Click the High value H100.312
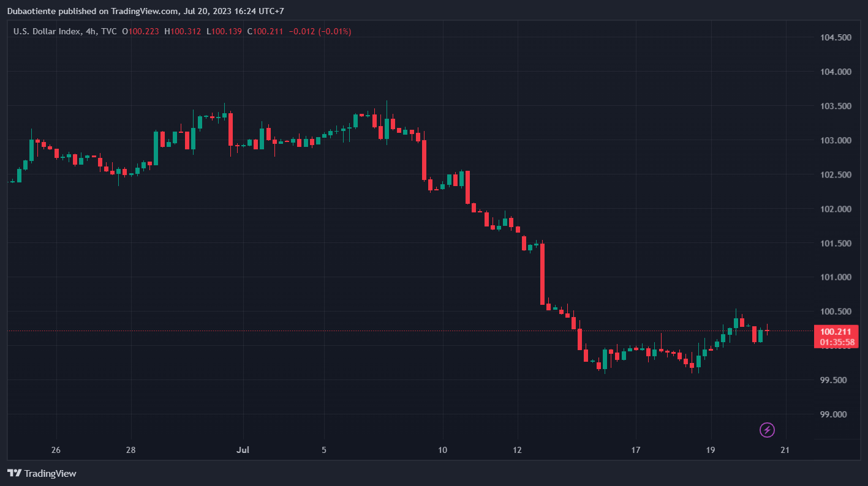 183,31
